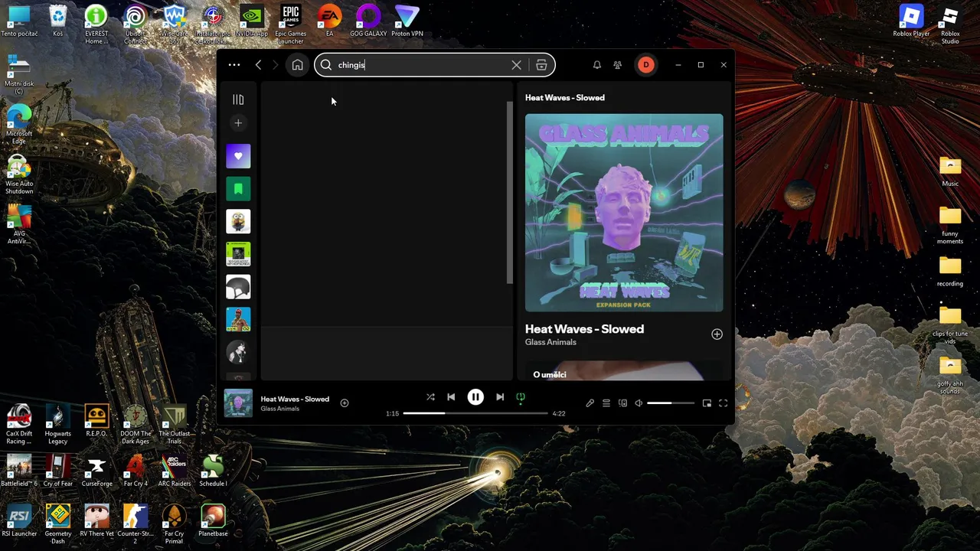Go forward in Spotify navigation

[276, 65]
